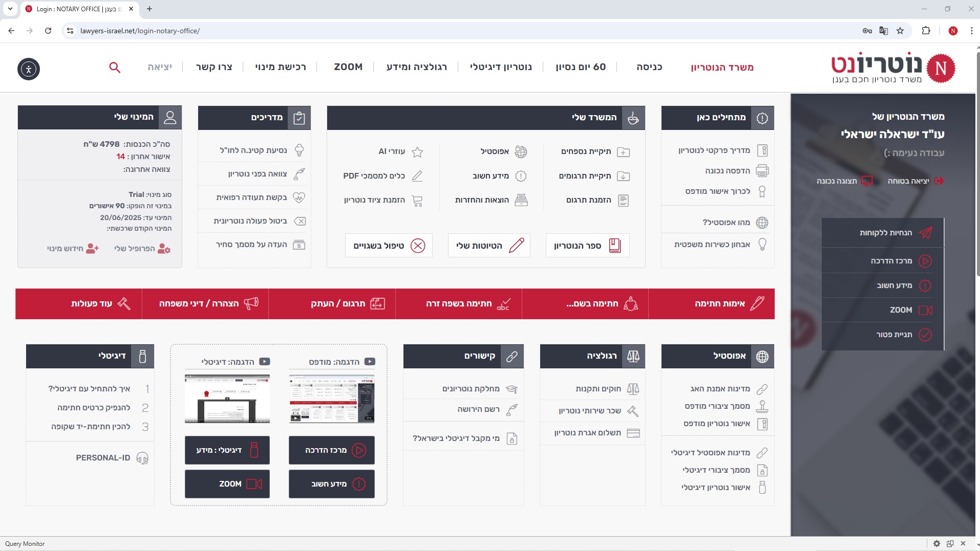This screenshot has height=551, width=980.
Task: Click the shopping cart icon for הזמנת ציוד נוטריון
Action: point(417,201)
